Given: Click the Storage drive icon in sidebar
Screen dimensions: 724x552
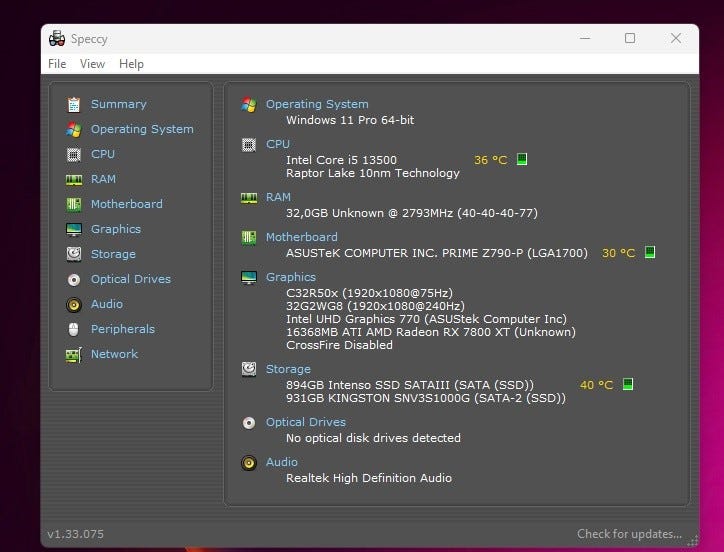Looking at the screenshot, I should click(x=73, y=254).
